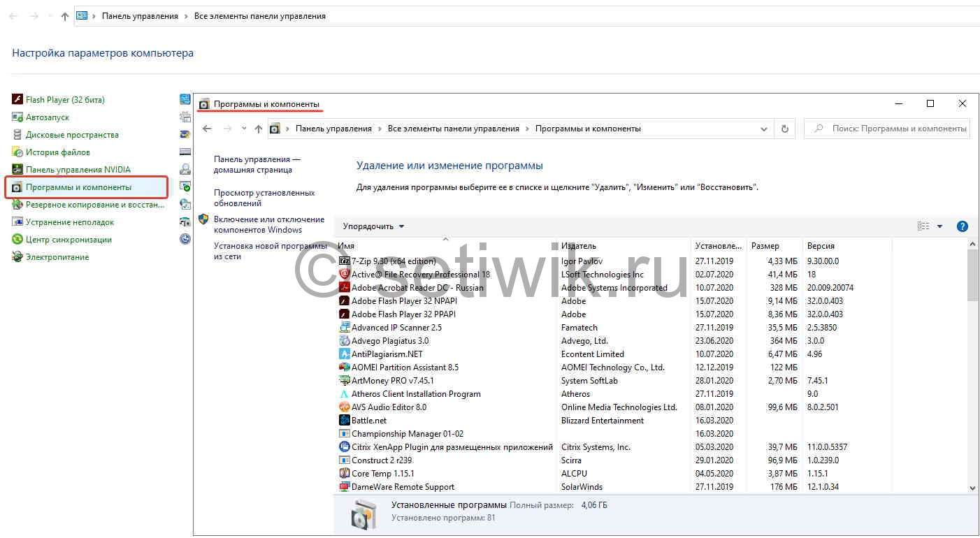Click the Adobe Flash Player 32 NPAPI icon

click(x=345, y=301)
